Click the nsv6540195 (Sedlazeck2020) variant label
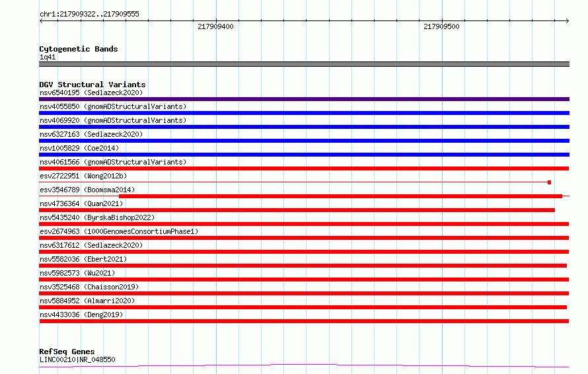Viewport: 588px width, 374px height. pyautogui.click(x=91, y=93)
